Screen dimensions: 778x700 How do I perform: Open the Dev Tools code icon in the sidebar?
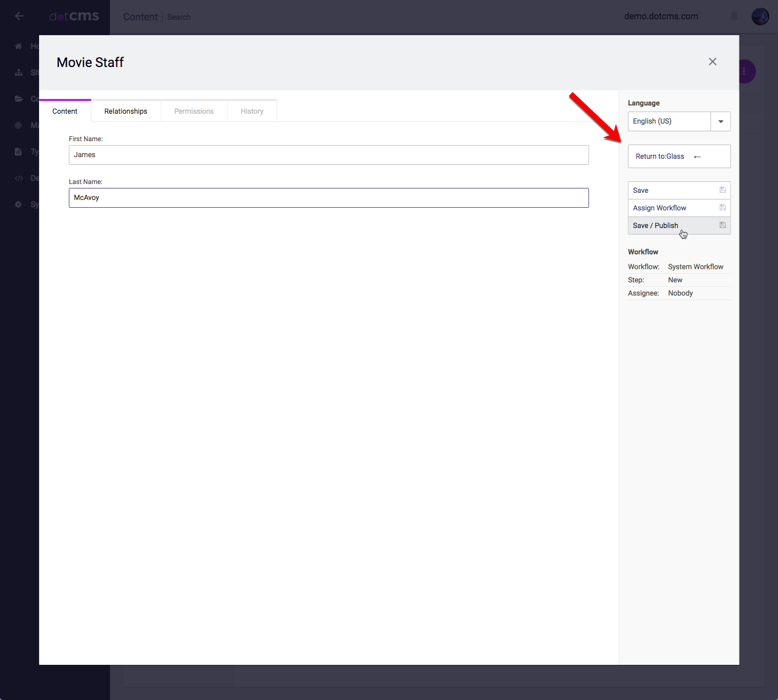tap(19, 178)
